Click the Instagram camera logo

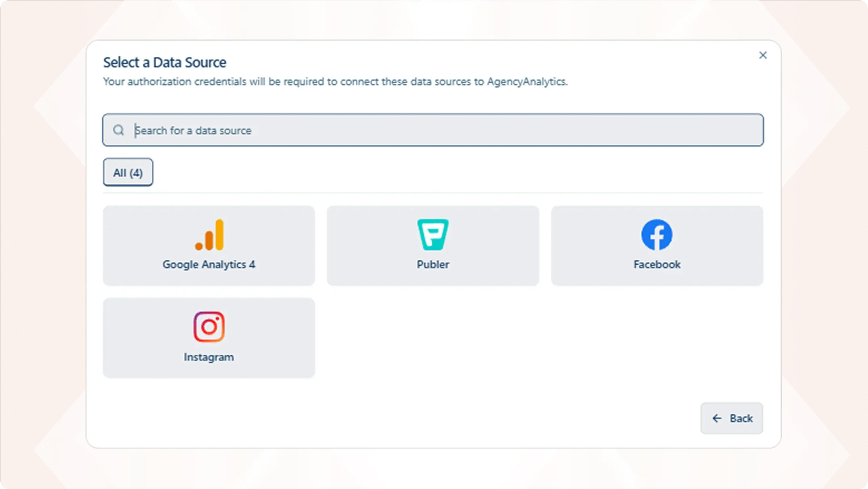(x=209, y=327)
